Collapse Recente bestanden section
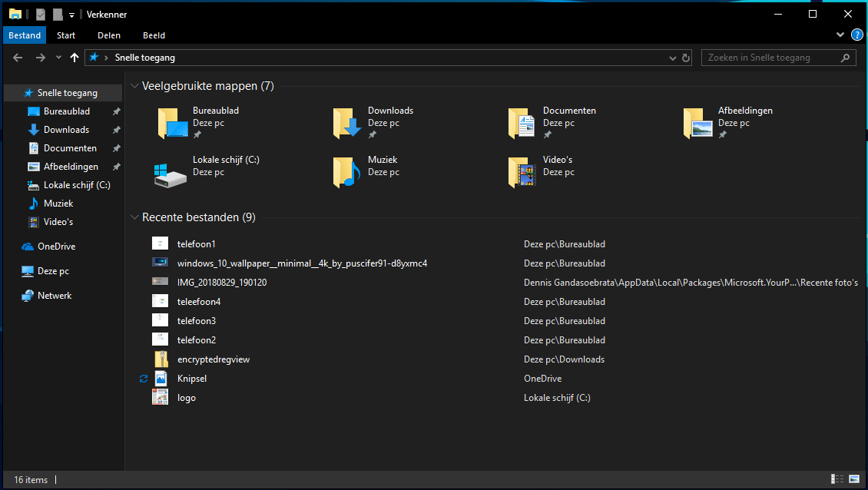This screenshot has height=490, width=868. point(134,217)
